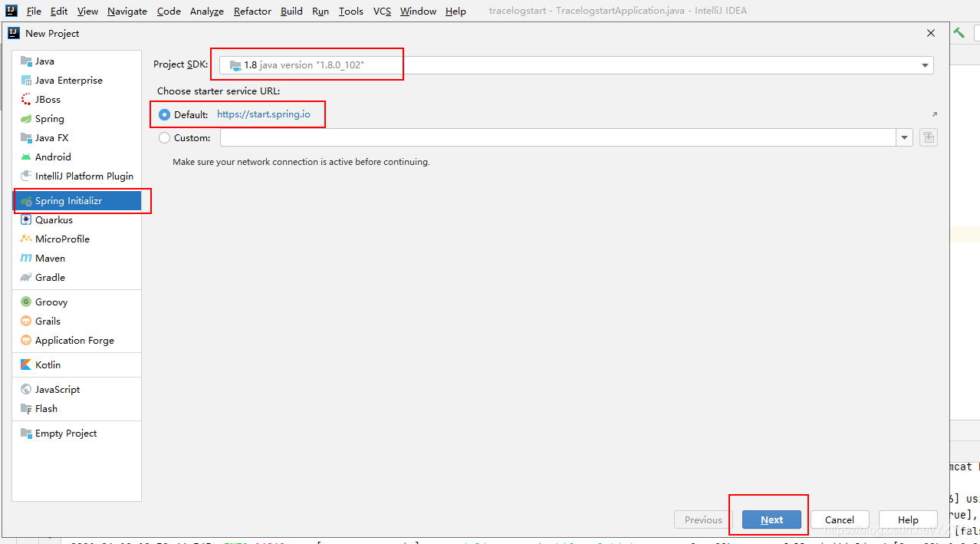Choose Spring in the project list
Screen dimensions: 980x544
77,118
